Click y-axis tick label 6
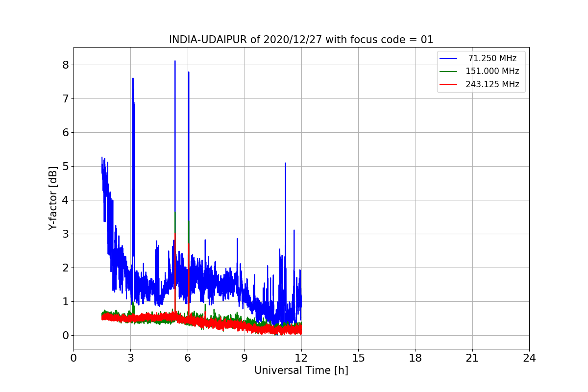The image size is (588, 392). coord(66,132)
